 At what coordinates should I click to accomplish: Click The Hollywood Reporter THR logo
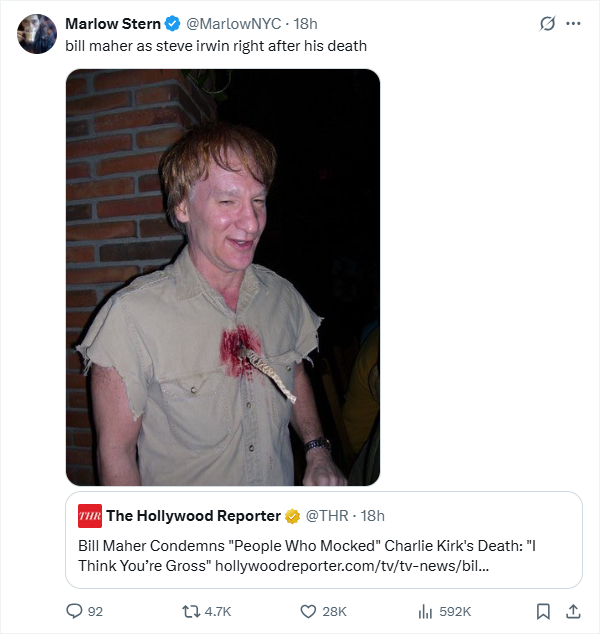(90, 516)
